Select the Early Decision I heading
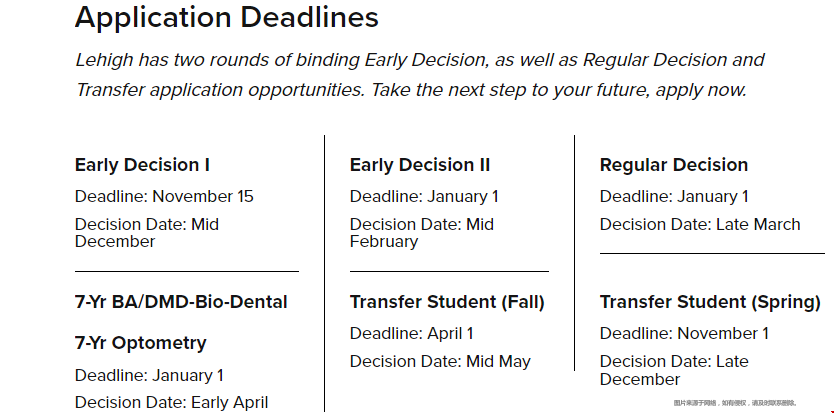The image size is (834, 413). (x=142, y=165)
